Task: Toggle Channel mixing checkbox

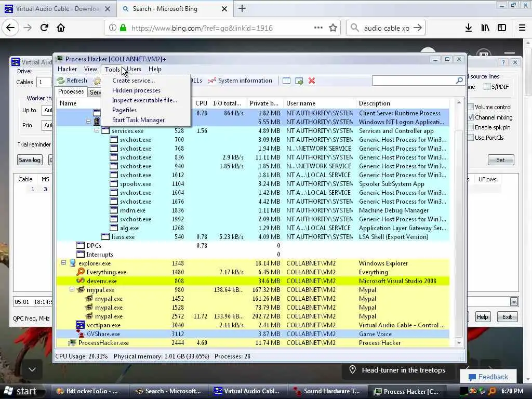Action: (471, 117)
